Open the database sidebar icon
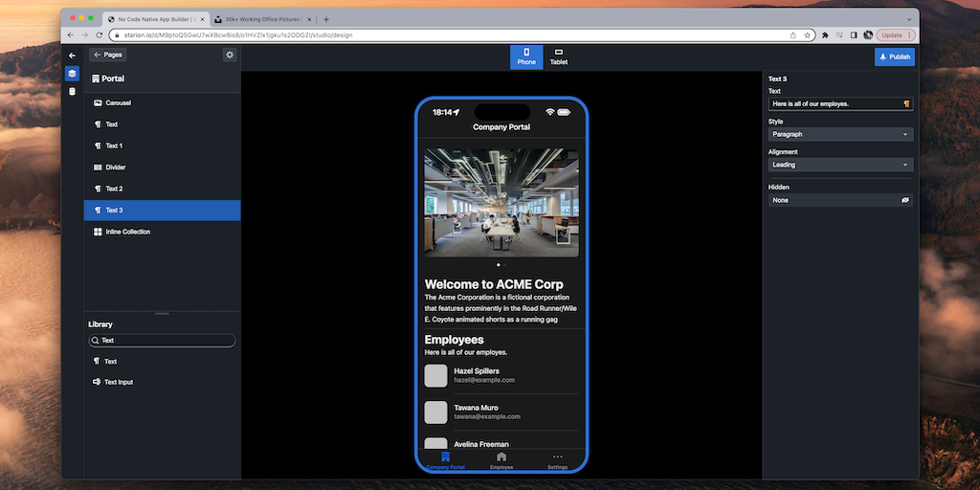980x490 pixels. pyautogui.click(x=72, y=92)
